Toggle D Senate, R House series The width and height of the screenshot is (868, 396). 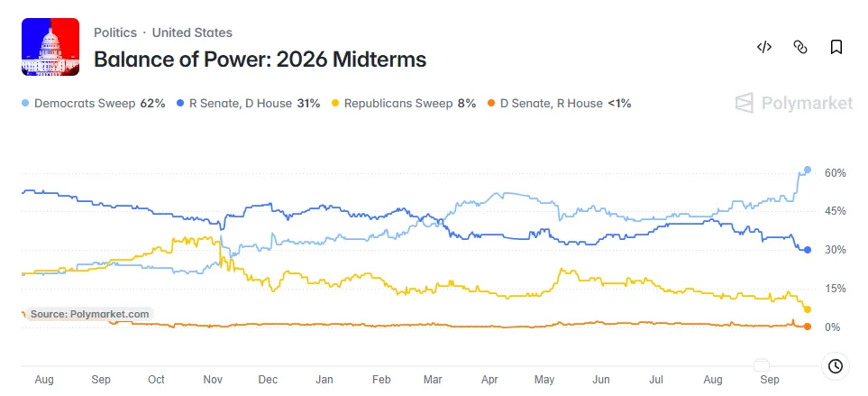(559, 103)
